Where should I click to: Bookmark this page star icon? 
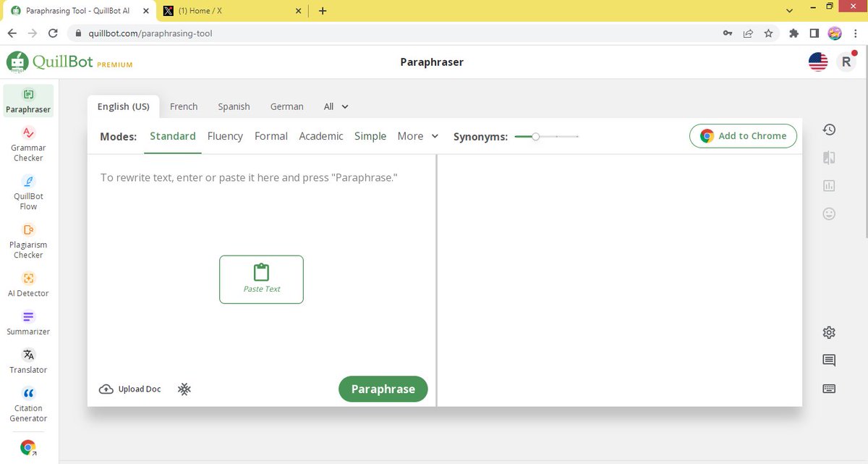pyautogui.click(x=768, y=33)
